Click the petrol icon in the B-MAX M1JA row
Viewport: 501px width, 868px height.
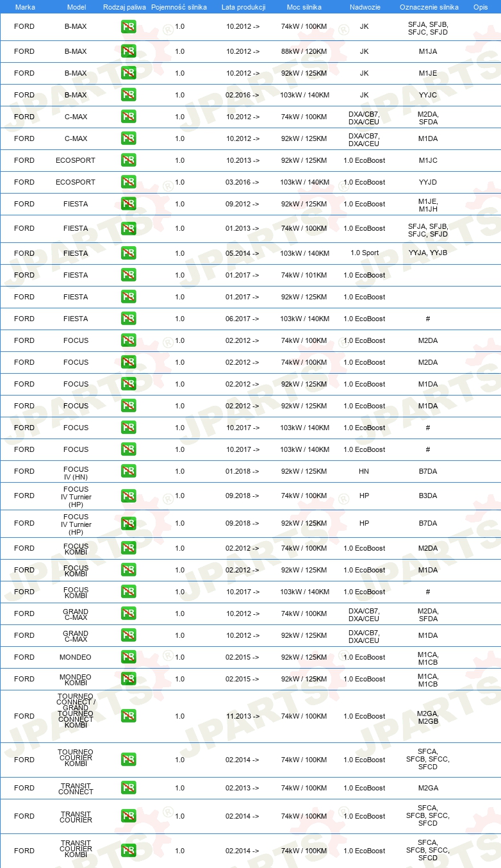129,51
